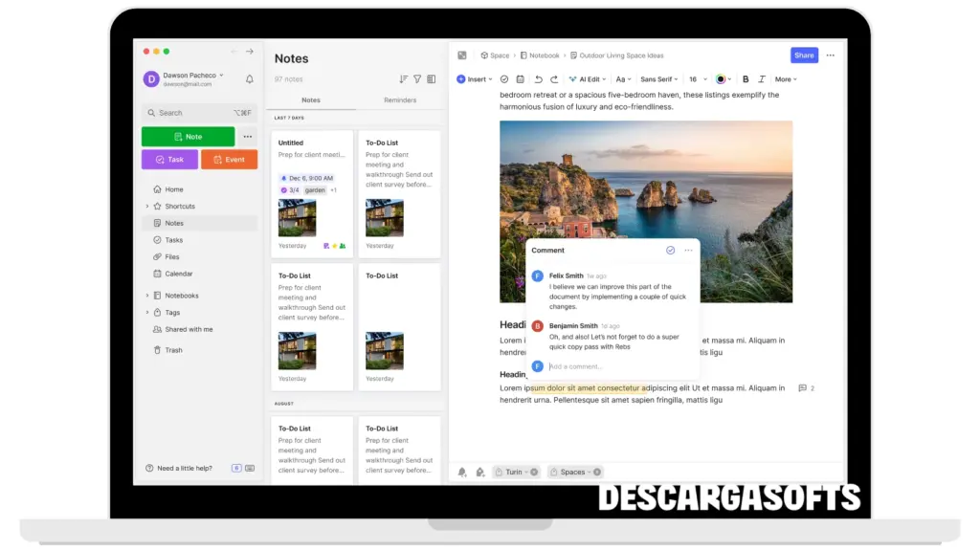Insert a calendar event from editor toolbar
Viewport: 980px width, 551px height.
point(520,79)
